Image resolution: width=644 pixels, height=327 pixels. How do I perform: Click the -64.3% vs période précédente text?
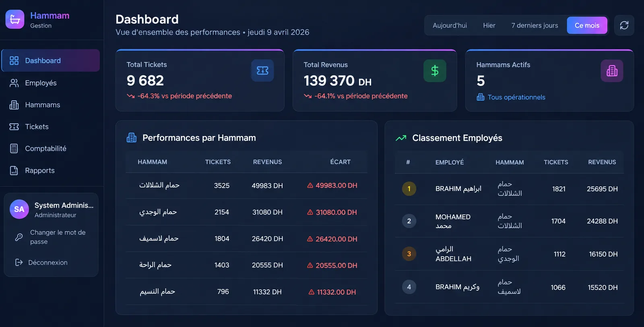coord(185,96)
